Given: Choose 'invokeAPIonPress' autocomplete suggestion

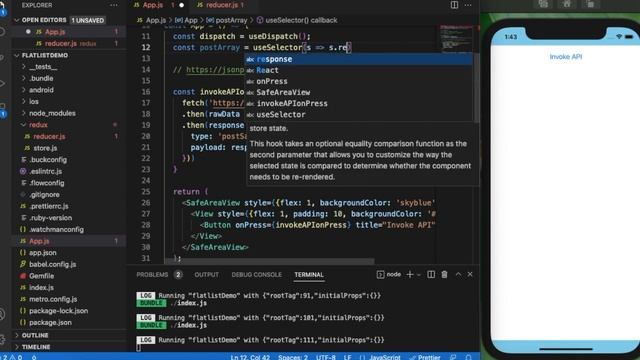Looking at the screenshot, I should pyautogui.click(x=358, y=103).
